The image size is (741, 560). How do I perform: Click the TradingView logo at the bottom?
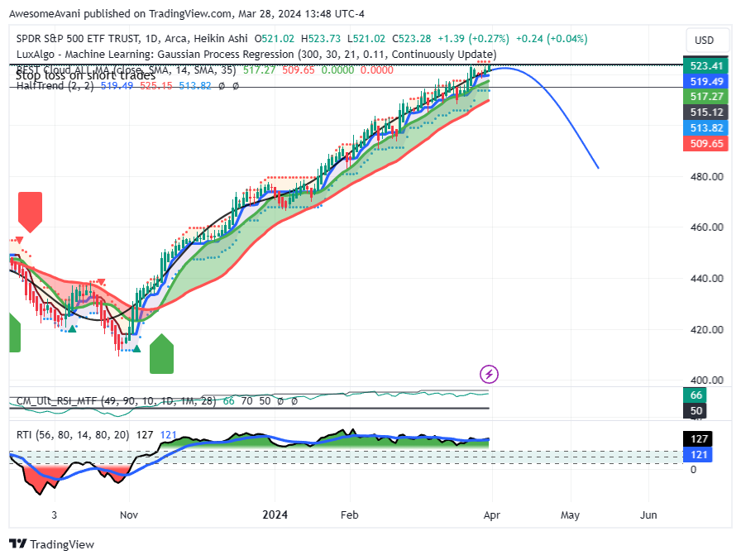click(x=51, y=544)
